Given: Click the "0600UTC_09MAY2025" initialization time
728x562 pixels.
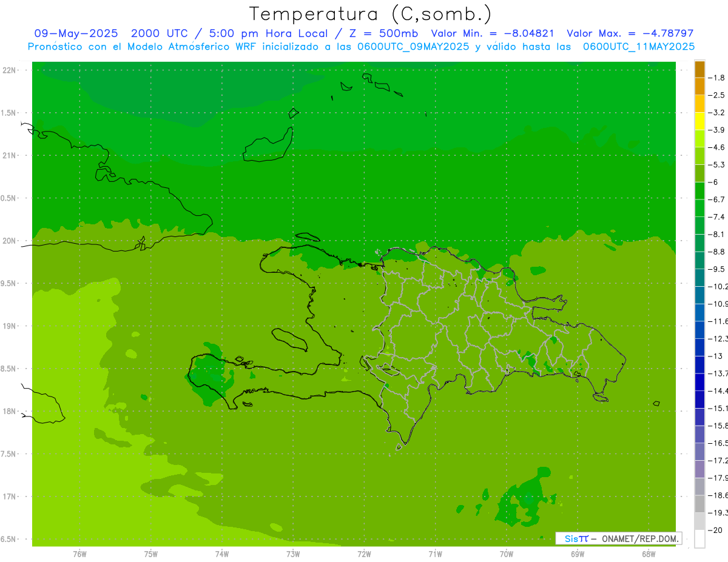Looking at the screenshot, I should [413, 46].
